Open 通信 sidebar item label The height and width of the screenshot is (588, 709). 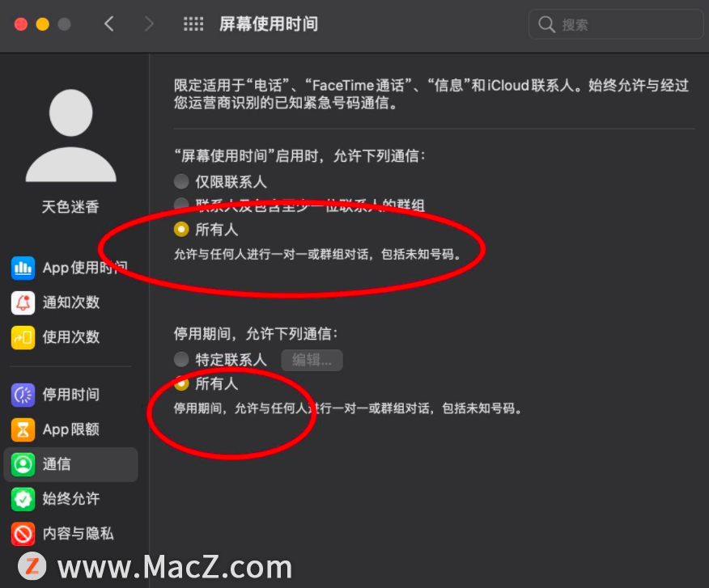[x=57, y=464]
